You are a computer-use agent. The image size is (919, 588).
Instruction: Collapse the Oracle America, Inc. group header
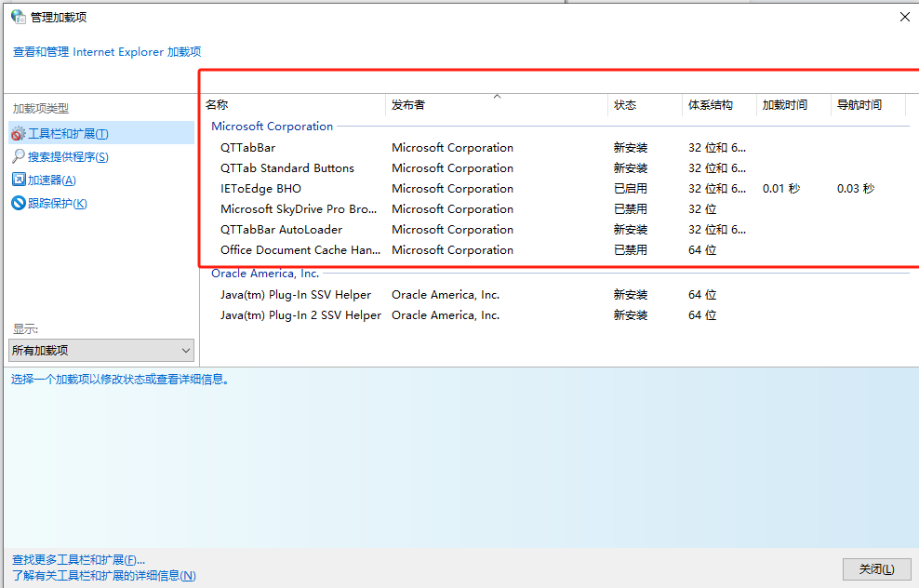[x=265, y=274]
